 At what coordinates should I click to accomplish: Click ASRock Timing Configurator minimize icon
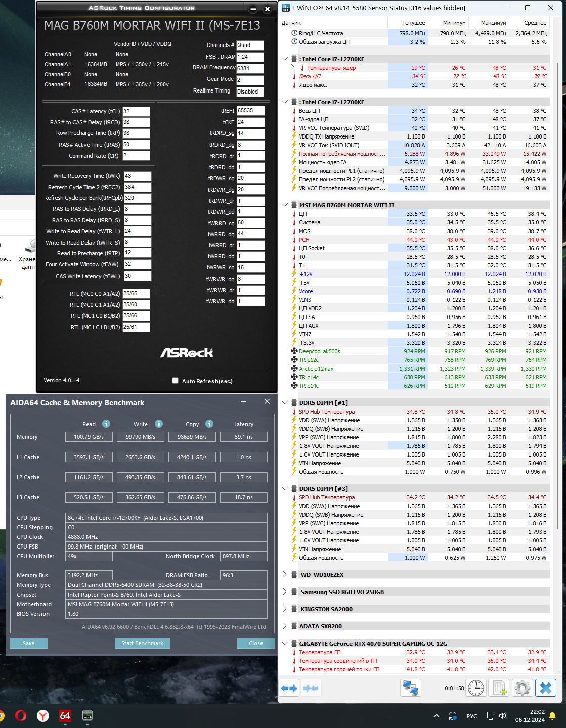(253, 9)
